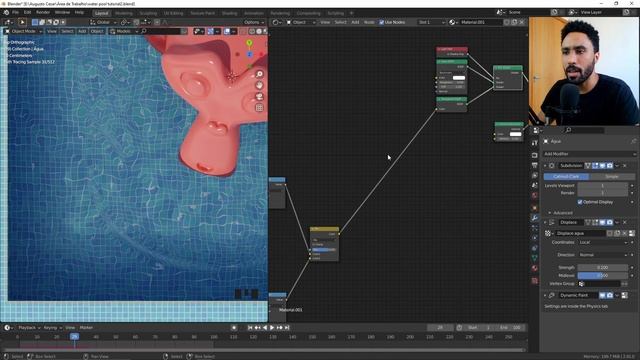Viewport: 640px width, 360px height.
Task: Open the timeline Playback menu
Action: pos(29,328)
